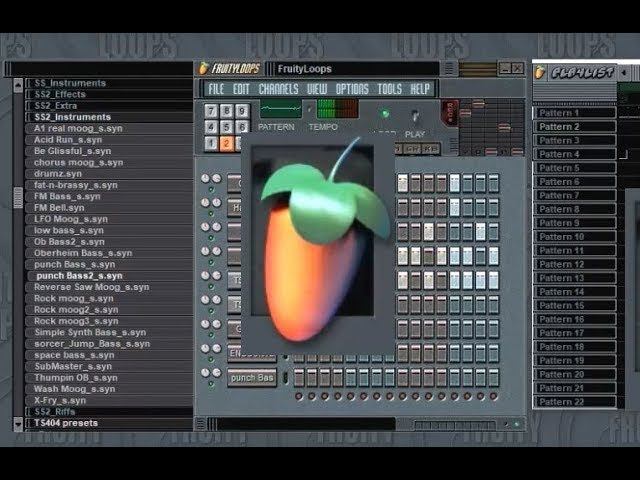640x480 pixels.
Task: Collapse the SS2_Instruments folder
Action: (x=108, y=117)
